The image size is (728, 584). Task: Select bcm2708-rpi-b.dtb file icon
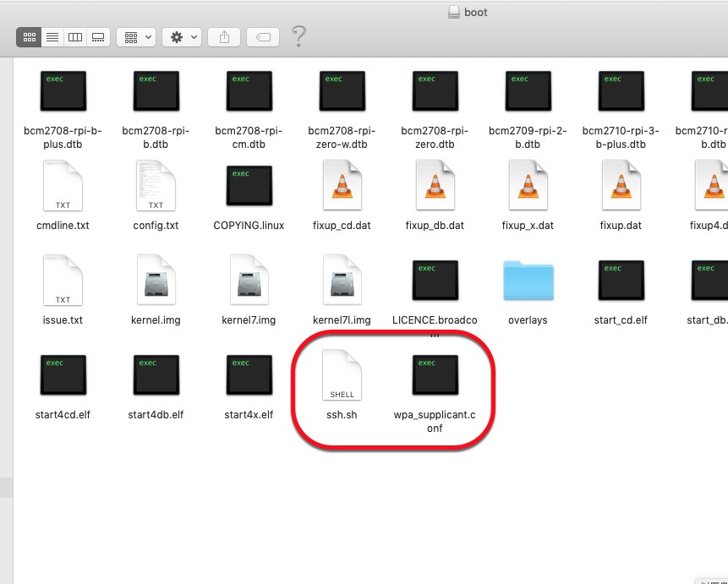pyautogui.click(x=156, y=91)
